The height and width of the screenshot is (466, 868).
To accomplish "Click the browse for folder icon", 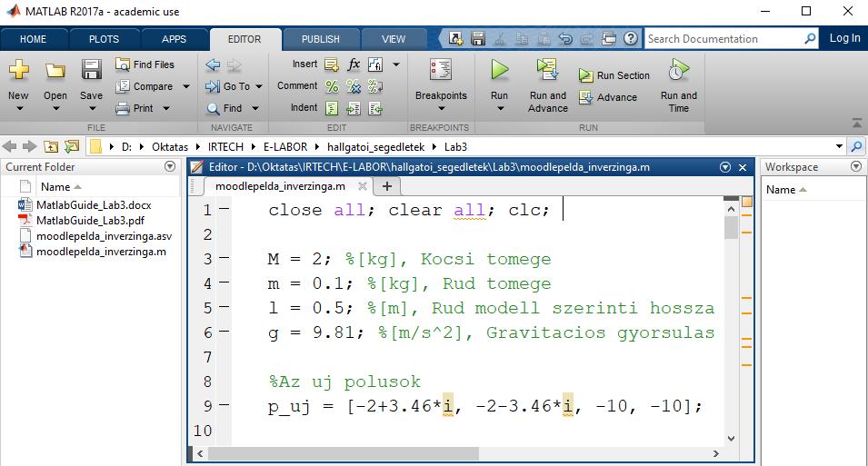I will (x=72, y=146).
